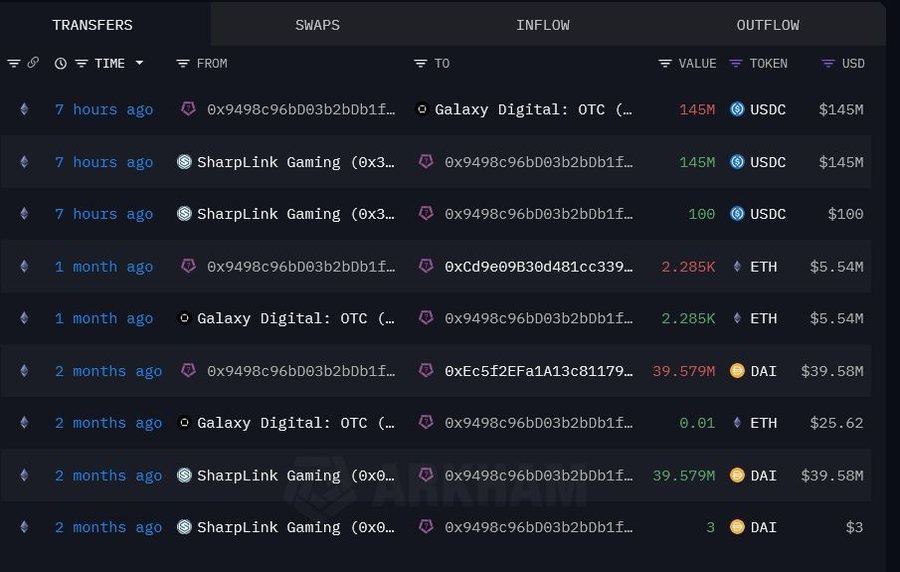Click the Galaxy Digital icon on the 1 month ago row
The height and width of the screenshot is (572, 900).
(x=184, y=318)
